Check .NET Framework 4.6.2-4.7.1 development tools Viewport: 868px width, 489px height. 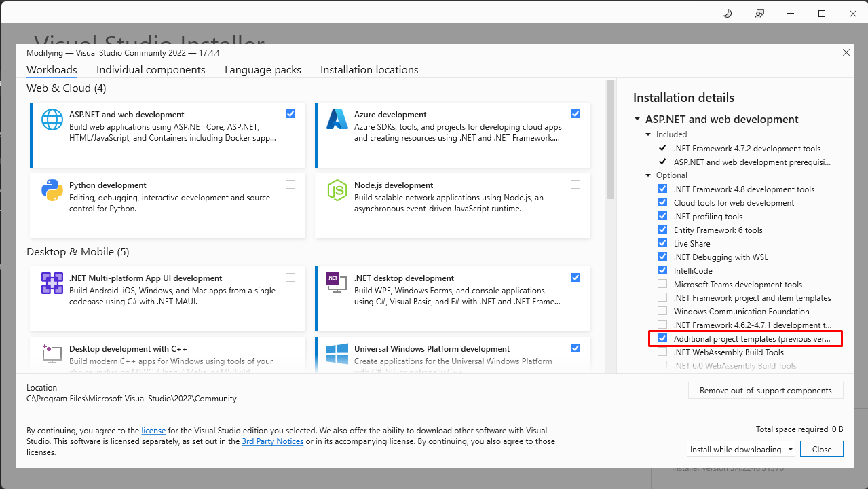662,325
